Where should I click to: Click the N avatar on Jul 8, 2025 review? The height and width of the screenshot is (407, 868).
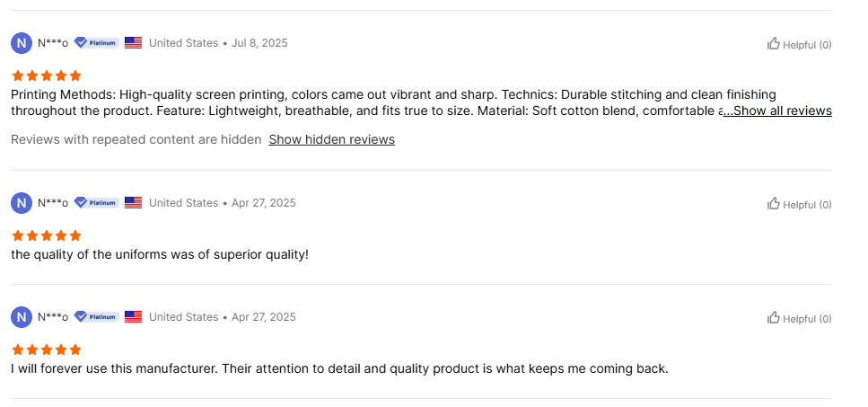tap(21, 43)
